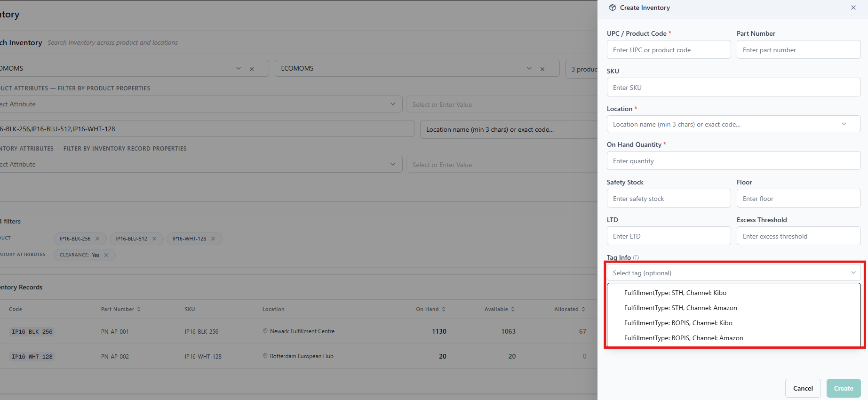Open the IP16-BLK-256 code cell
Screen dimensions: 868x400
32,331
